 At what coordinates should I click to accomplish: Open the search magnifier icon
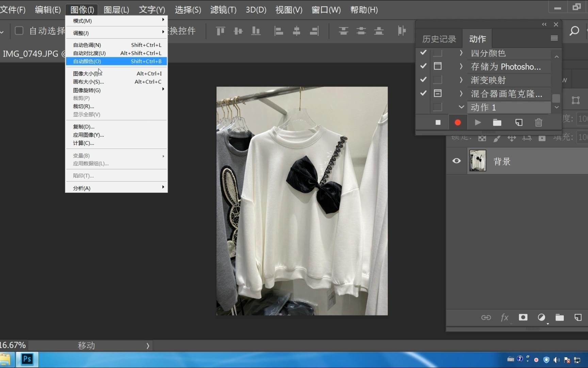coord(574,31)
